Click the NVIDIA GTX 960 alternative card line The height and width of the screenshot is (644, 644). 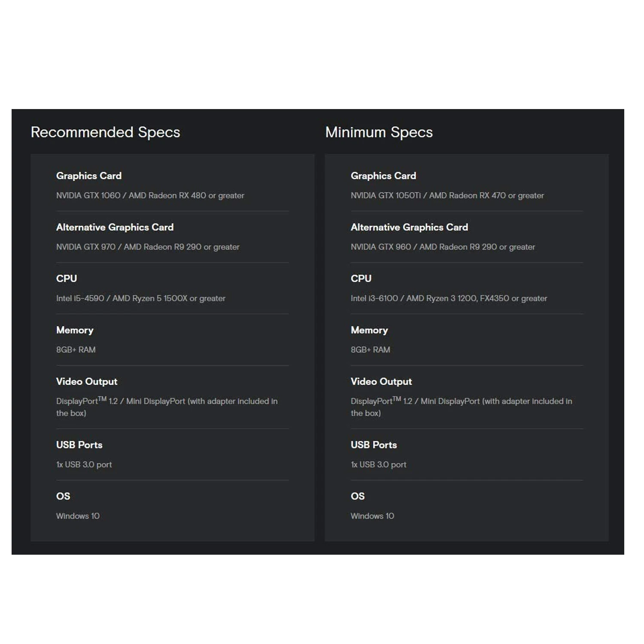pos(443,247)
